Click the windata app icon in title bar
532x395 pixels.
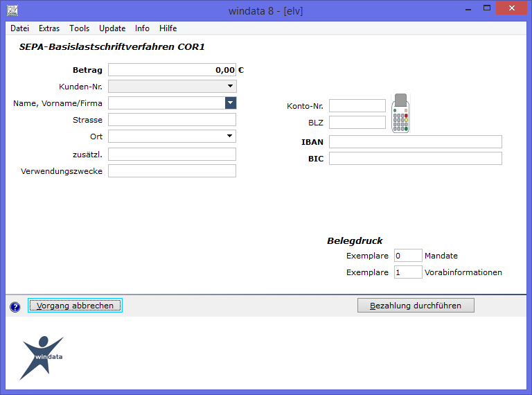point(12,10)
